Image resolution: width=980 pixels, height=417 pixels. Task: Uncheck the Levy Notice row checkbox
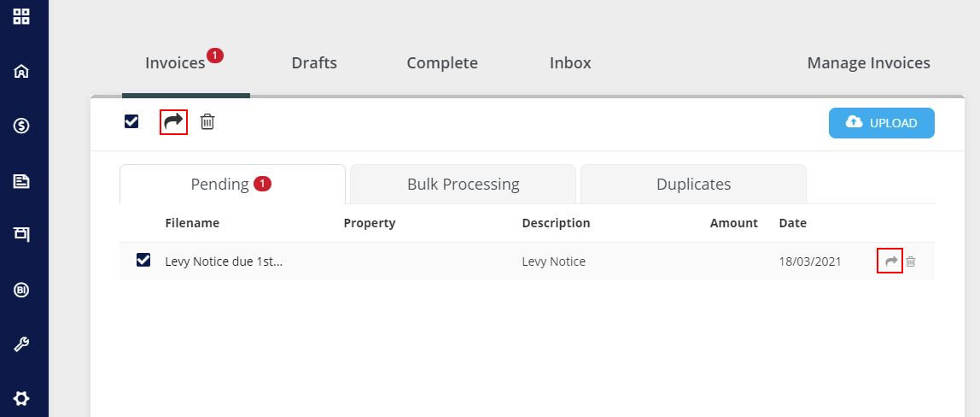[x=143, y=260]
